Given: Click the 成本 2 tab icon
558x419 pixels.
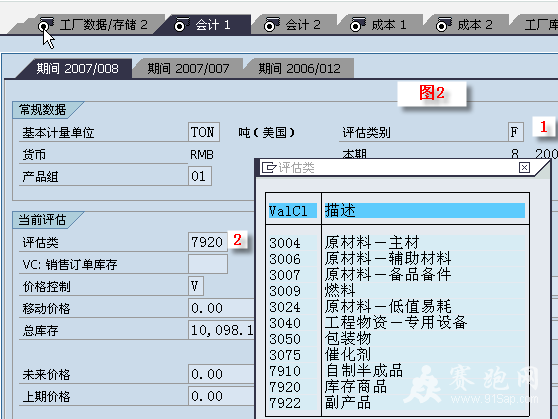Looking at the screenshot, I should (x=443, y=25).
